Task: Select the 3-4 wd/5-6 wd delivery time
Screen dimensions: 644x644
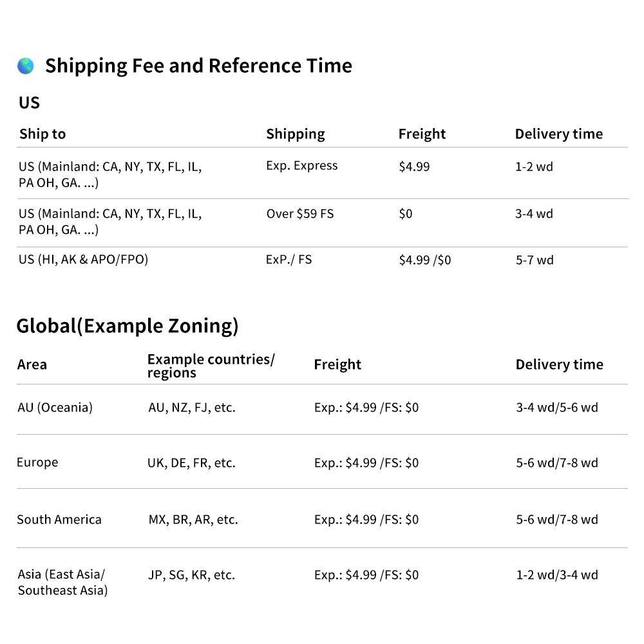Action: coord(556,408)
